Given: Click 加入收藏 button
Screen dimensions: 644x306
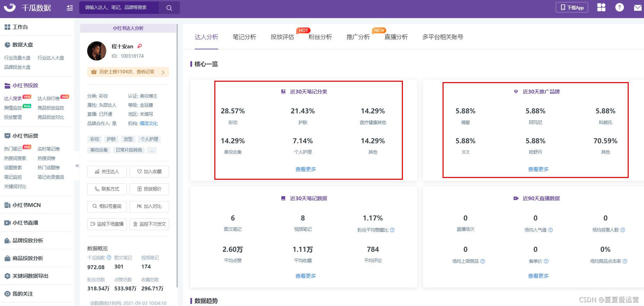Looking at the screenshot, I should pos(149,171).
